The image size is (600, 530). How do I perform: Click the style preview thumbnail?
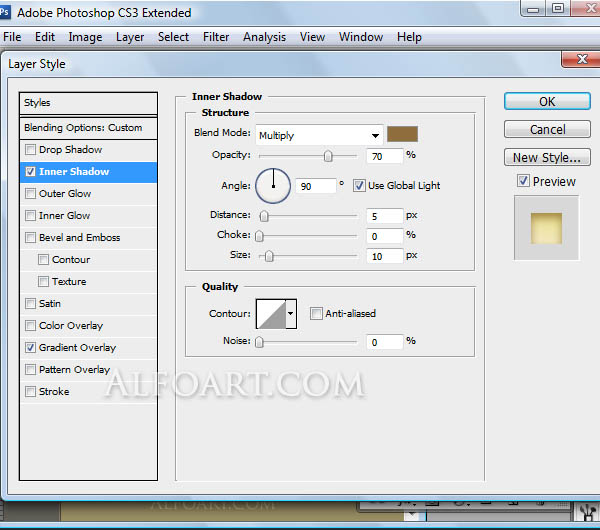pos(546,228)
